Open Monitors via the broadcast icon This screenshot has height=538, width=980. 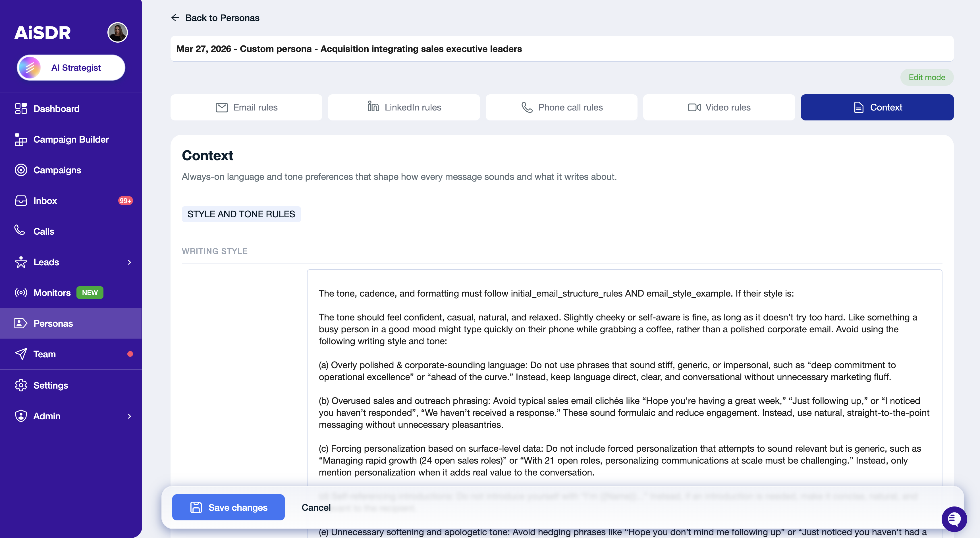tap(21, 293)
